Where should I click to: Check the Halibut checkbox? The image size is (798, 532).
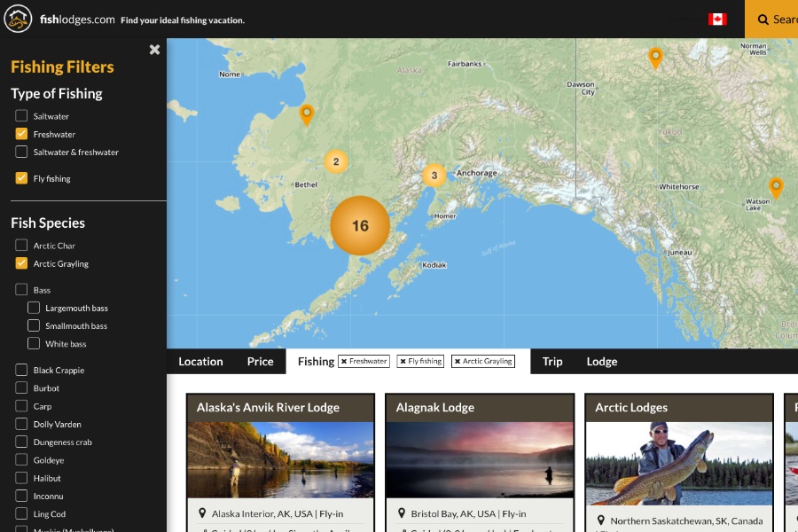click(21, 478)
